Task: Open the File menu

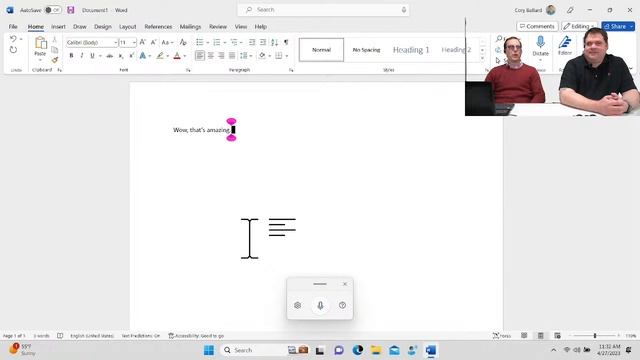Action: (x=13, y=27)
